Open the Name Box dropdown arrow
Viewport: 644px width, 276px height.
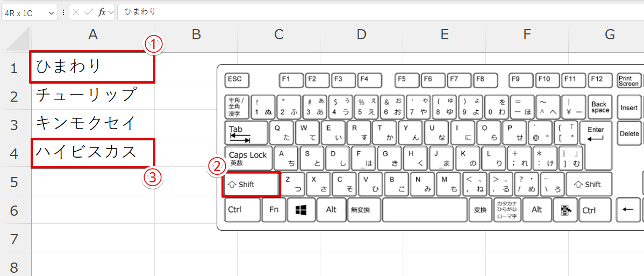[x=51, y=12]
